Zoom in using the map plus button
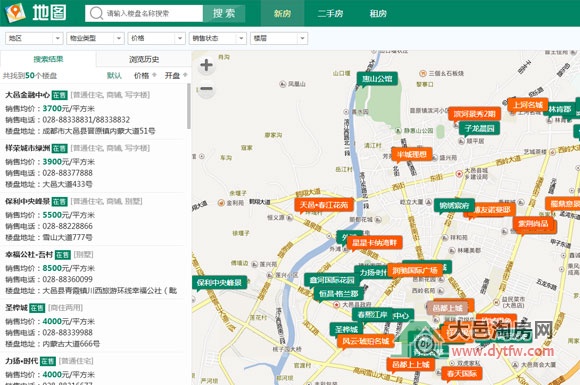Screen dimensions: 580x385 pyautogui.click(x=206, y=65)
